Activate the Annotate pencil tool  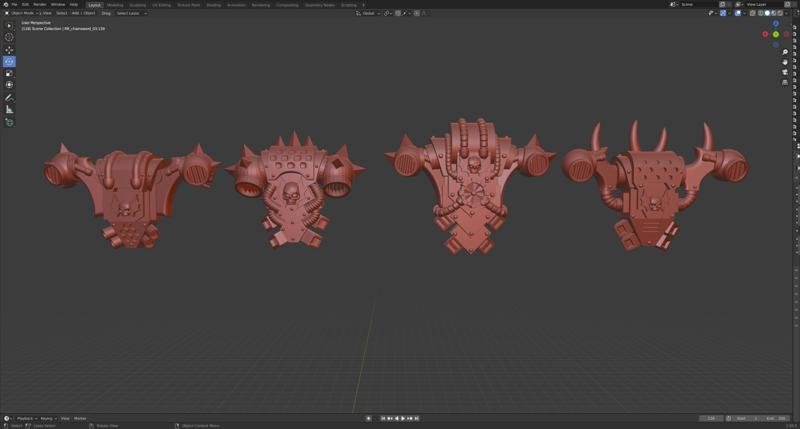click(9, 97)
